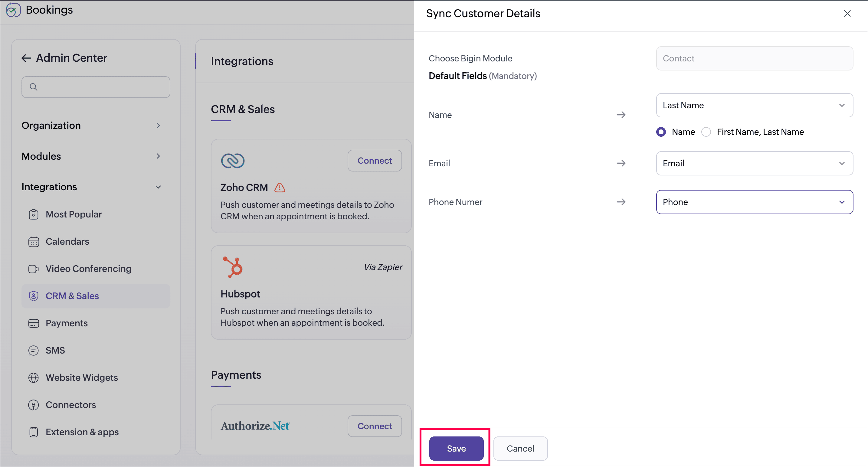868x467 pixels.
Task: Select First Name, Last Name radio option
Action: pyautogui.click(x=706, y=132)
